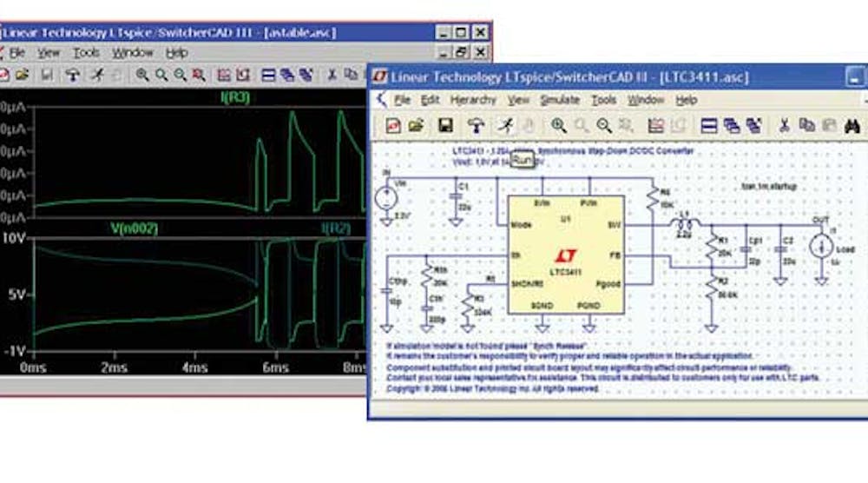The width and height of the screenshot is (868, 483).
Task: Click Close All Windows icon in astable toolbar
Action: coord(306,75)
